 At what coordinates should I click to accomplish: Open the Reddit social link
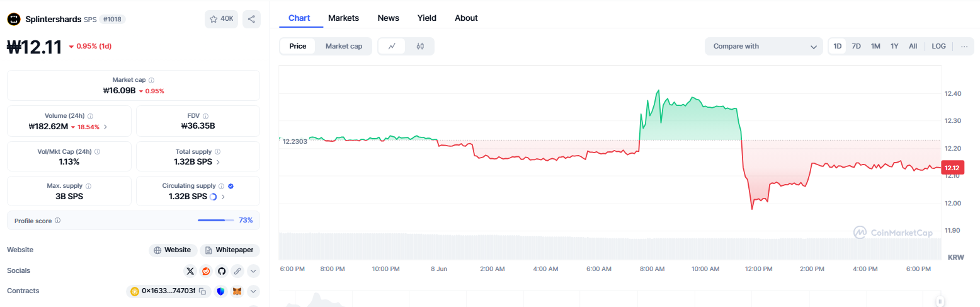[206, 271]
